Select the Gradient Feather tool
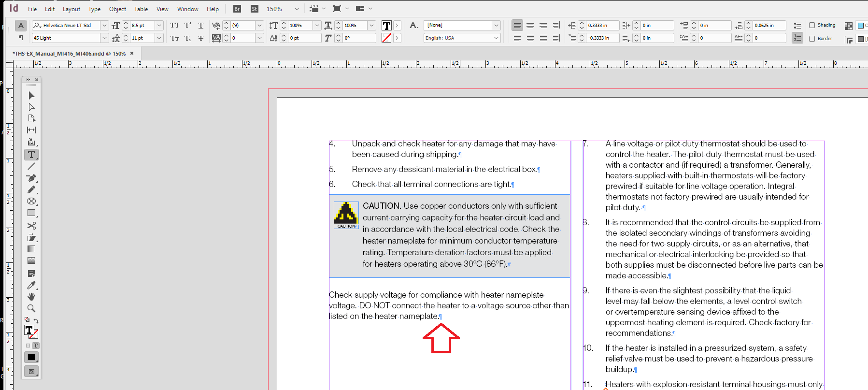Image resolution: width=868 pixels, height=390 pixels. pos(31,260)
